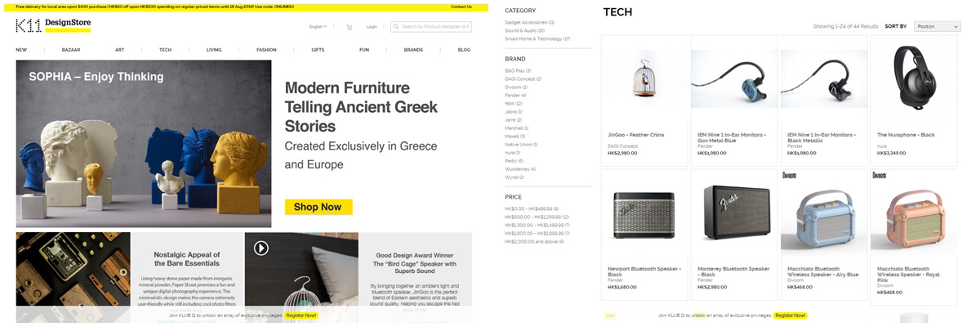
Task: Open the TECH menu item
Action: point(165,50)
